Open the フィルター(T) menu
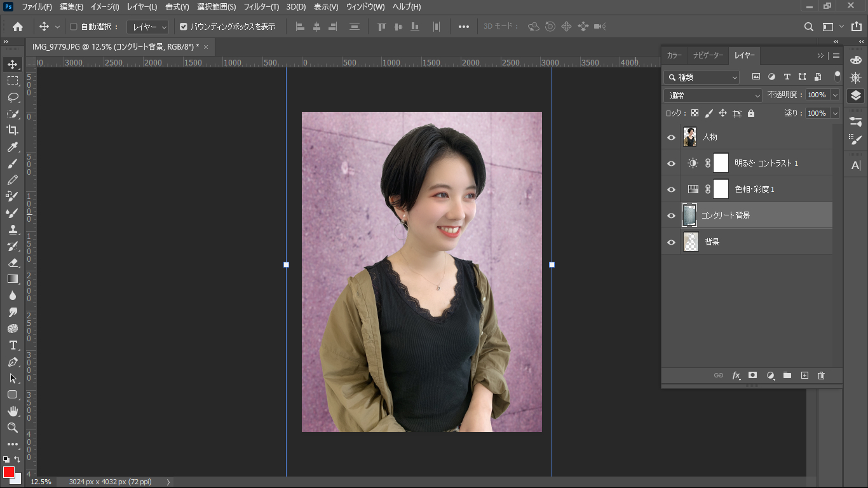Screen dimensions: 868x488 (261, 7)
